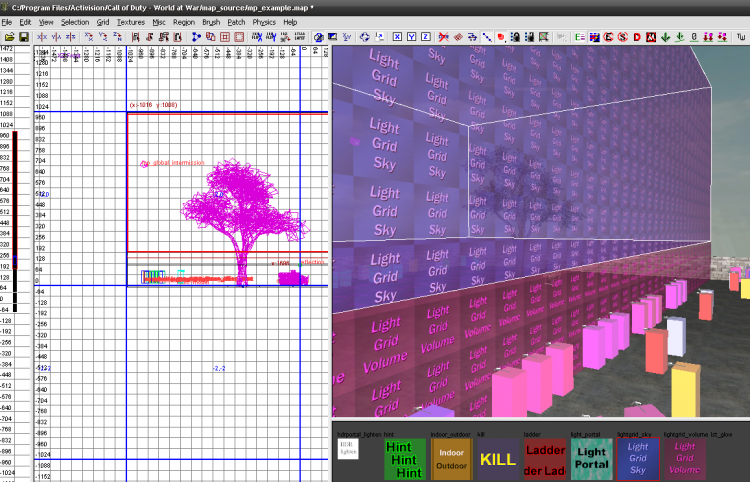Viewport: 750px width, 482px height.
Task: Choose the green Hint texture swatch
Action: (404, 459)
